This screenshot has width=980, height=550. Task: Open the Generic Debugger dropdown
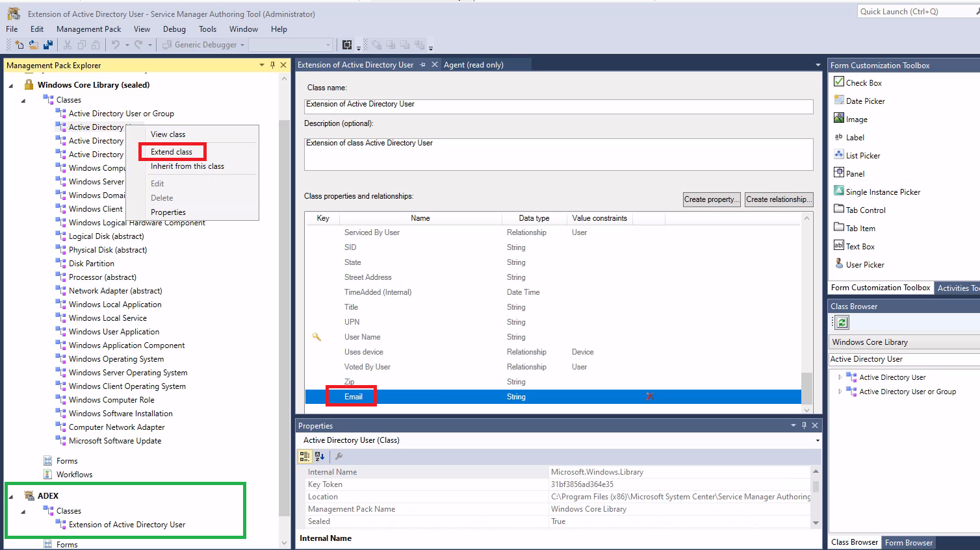coord(242,45)
